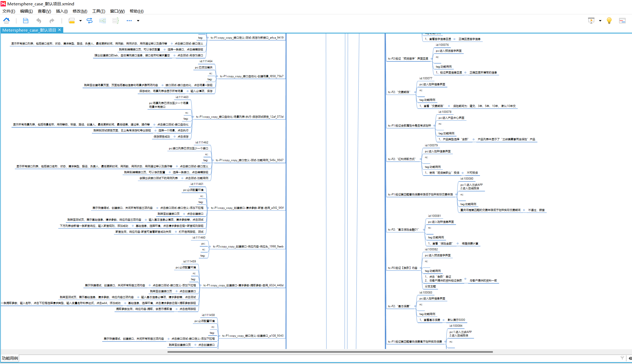Toggle the eye visibility icon at bottom right

coord(630,358)
